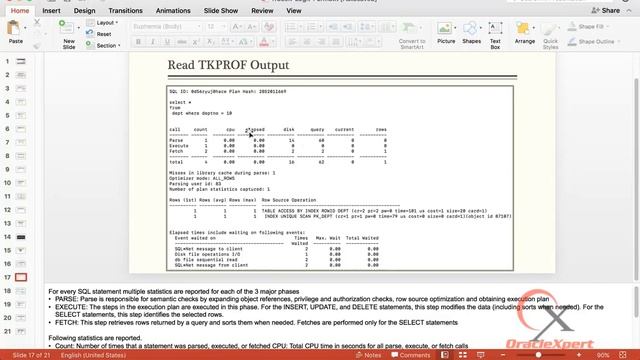The width and height of the screenshot is (640, 360).
Task: Switch to Normal view icon
Action: [444, 355]
